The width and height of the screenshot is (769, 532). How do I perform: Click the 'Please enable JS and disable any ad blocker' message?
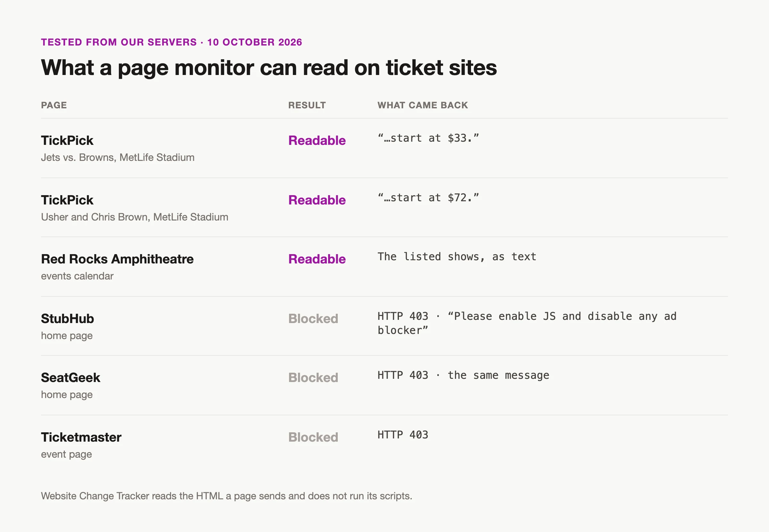point(527,323)
